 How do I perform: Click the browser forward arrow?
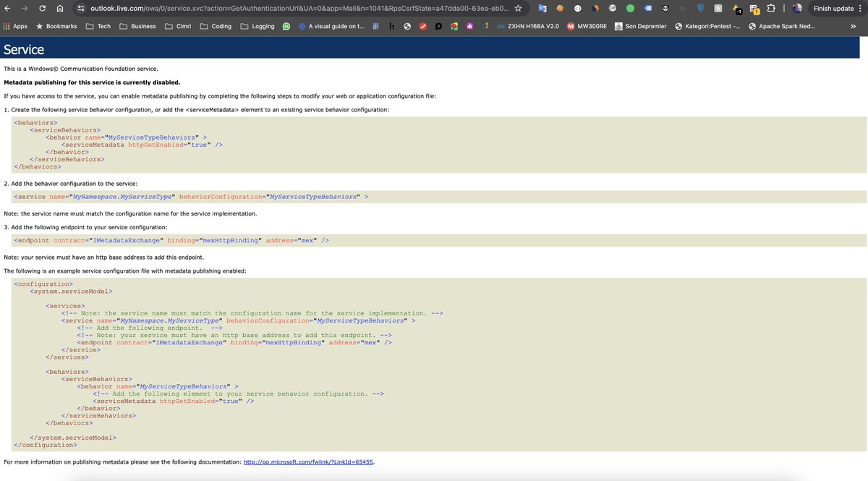(x=25, y=8)
